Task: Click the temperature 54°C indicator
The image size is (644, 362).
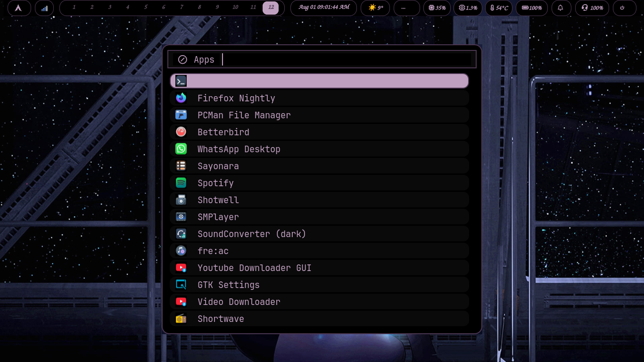Action: (499, 8)
